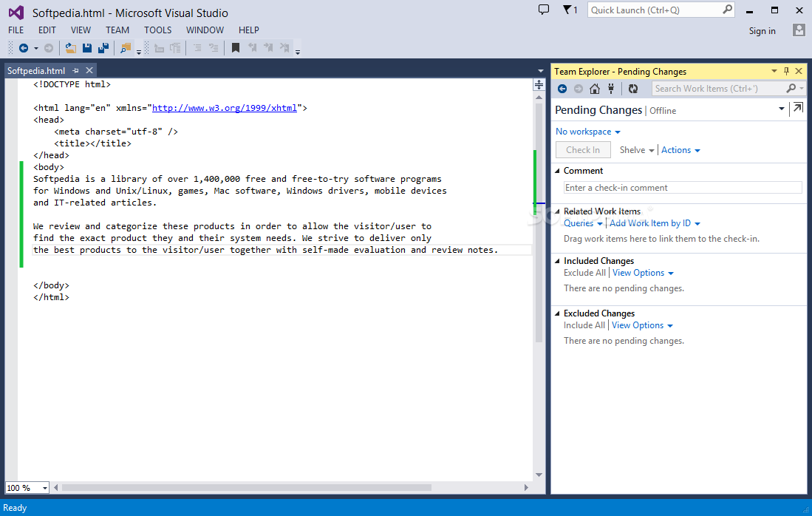Click Connect to Team Projects plug icon

coord(611,89)
